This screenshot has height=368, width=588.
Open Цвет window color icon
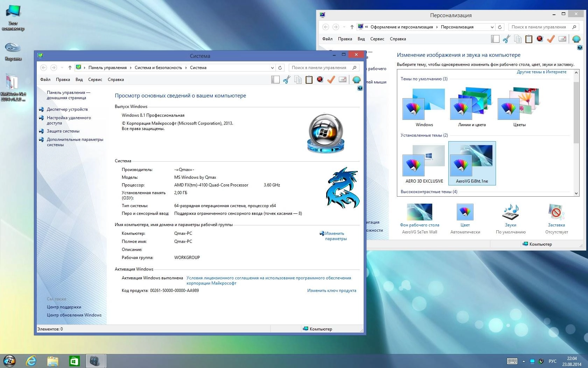465,212
